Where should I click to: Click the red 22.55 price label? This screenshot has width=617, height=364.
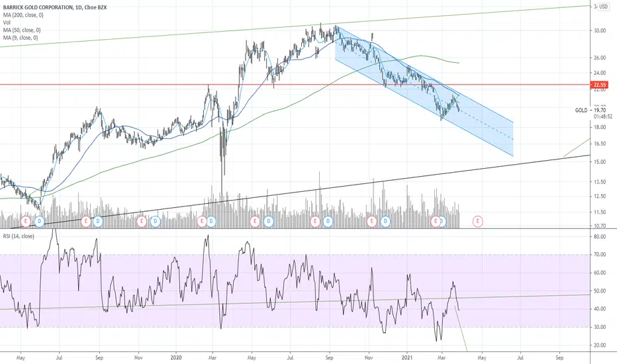(600, 85)
